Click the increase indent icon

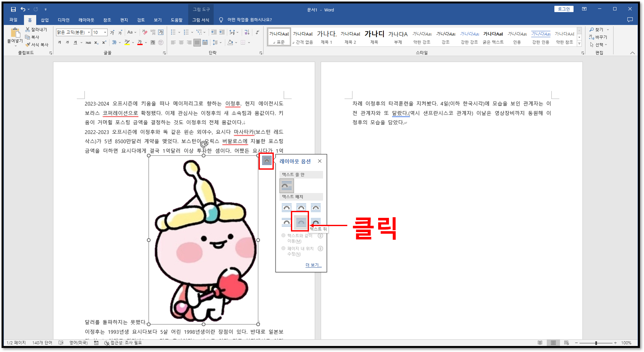click(x=222, y=32)
